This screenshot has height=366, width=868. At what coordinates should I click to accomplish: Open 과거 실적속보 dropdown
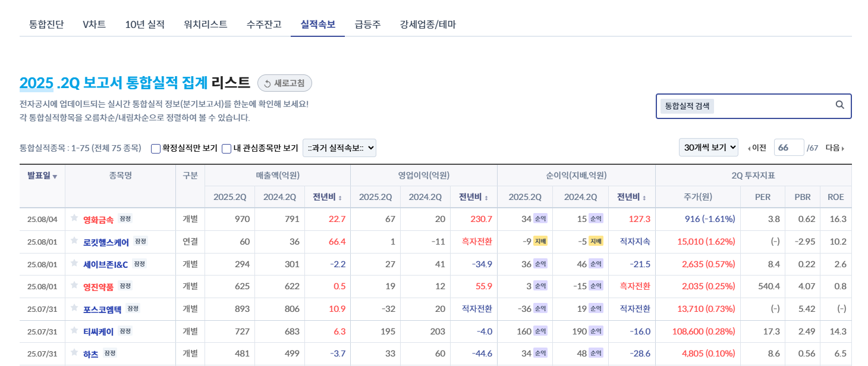pos(339,148)
